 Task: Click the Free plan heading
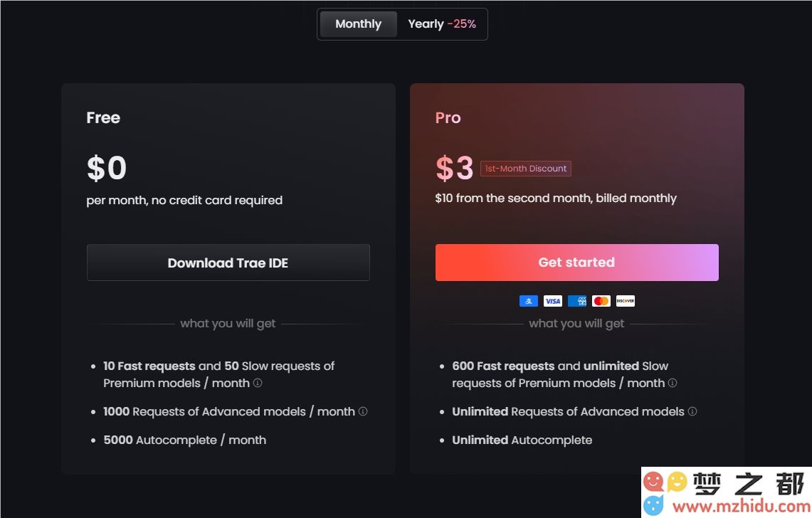click(103, 117)
